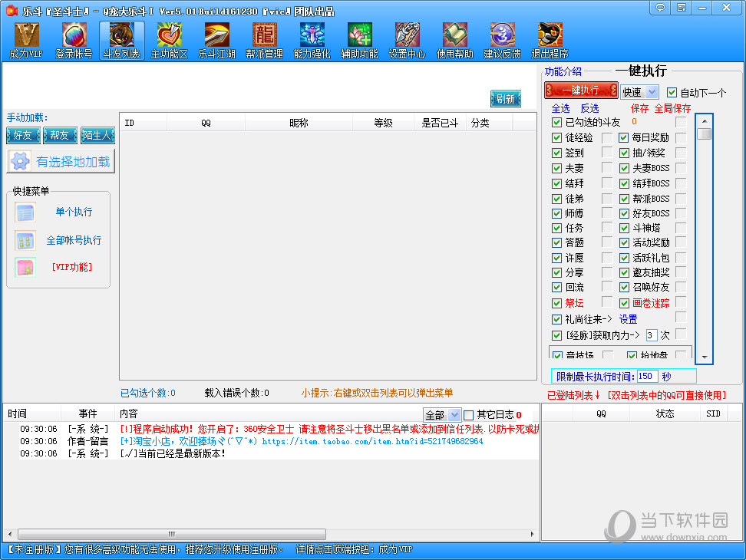746x560 pixels.
Task: Click the 经脉获取内力 count field
Action: [x=651, y=335]
